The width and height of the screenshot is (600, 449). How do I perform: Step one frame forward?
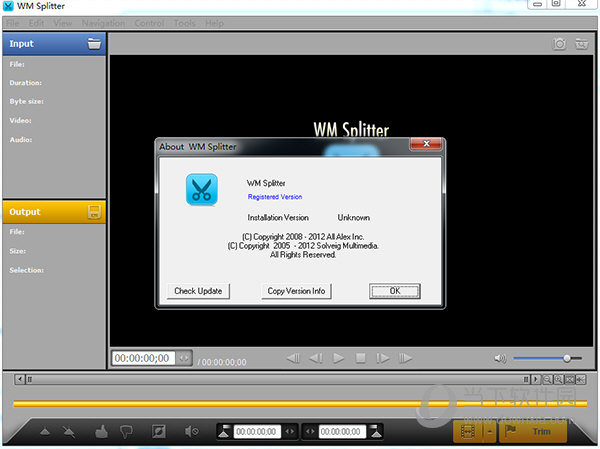[383, 358]
